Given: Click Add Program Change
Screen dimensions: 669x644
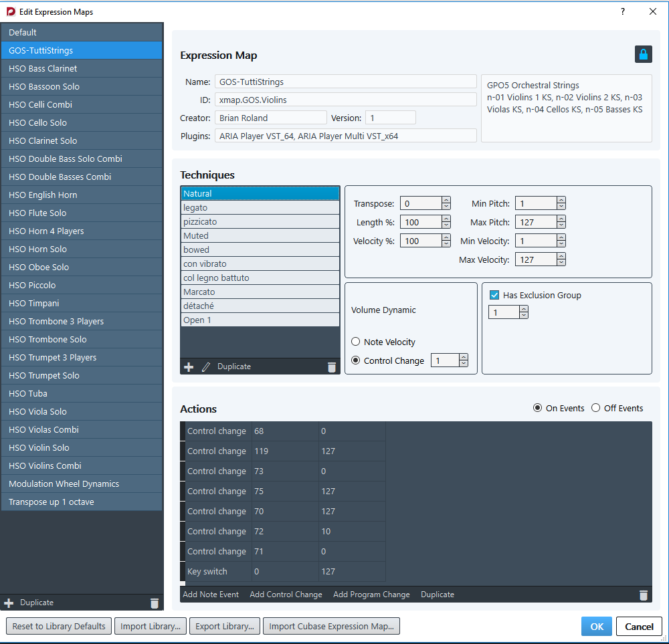Looking at the screenshot, I should coord(371,595).
